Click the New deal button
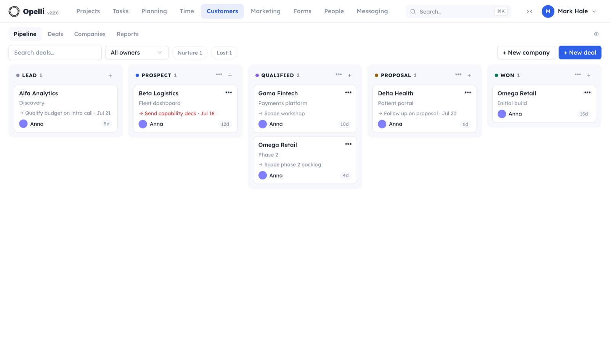The height and width of the screenshot is (364, 610). (580, 53)
